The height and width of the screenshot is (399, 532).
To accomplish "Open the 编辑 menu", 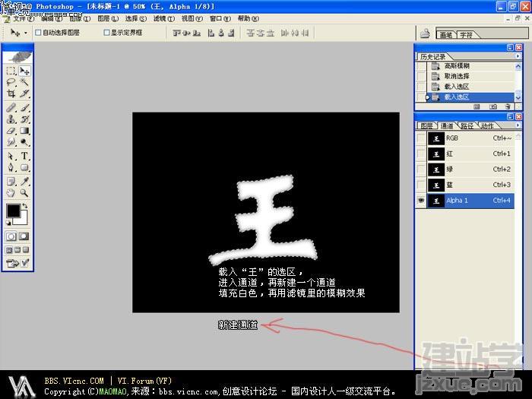I will (52, 18).
